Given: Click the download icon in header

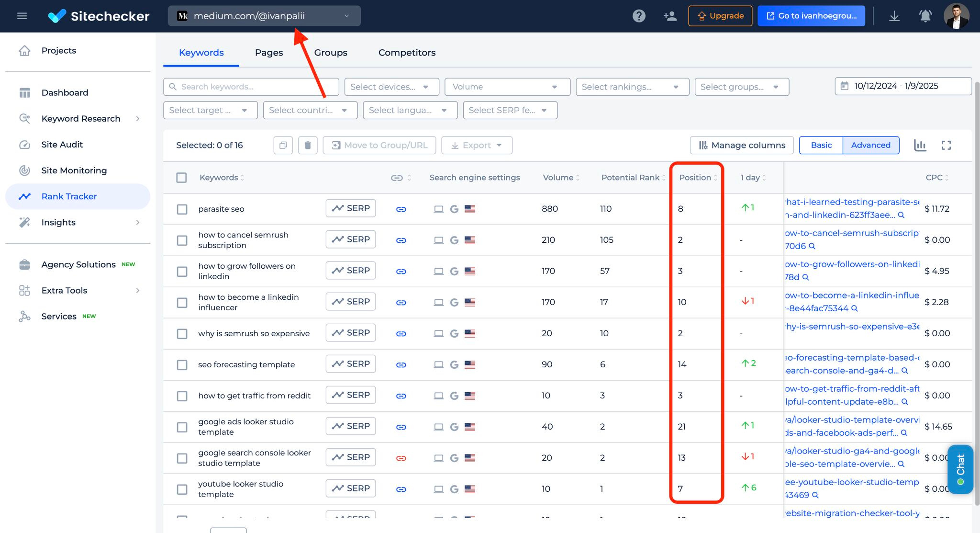Looking at the screenshot, I should point(894,16).
